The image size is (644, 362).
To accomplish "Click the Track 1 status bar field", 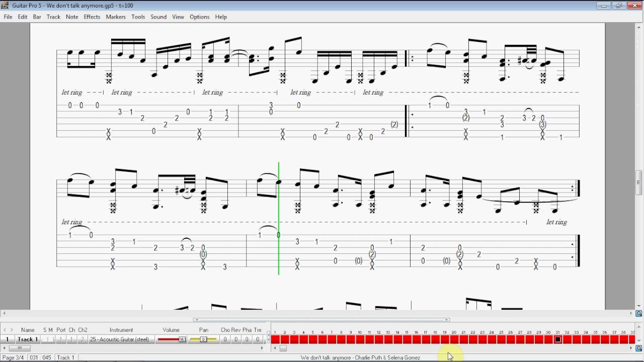I will [65, 357].
